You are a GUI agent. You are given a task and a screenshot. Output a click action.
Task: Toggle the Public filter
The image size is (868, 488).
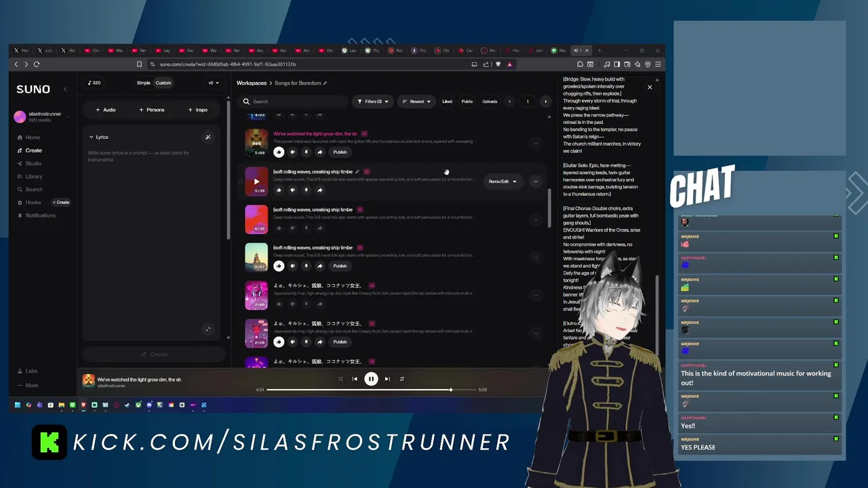pos(467,102)
